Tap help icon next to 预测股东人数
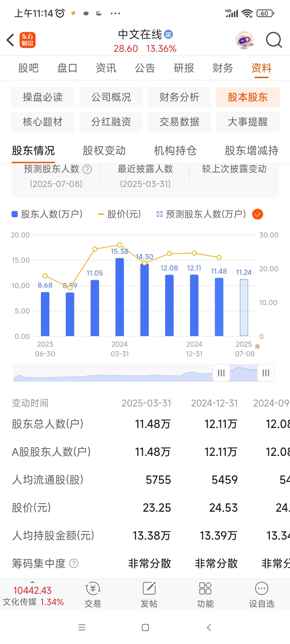This screenshot has width=290, height=644. pyautogui.click(x=87, y=169)
